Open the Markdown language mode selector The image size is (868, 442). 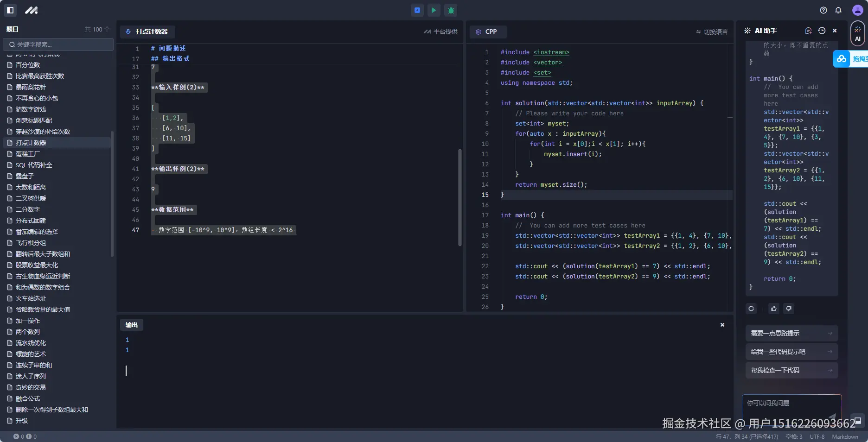845,436
